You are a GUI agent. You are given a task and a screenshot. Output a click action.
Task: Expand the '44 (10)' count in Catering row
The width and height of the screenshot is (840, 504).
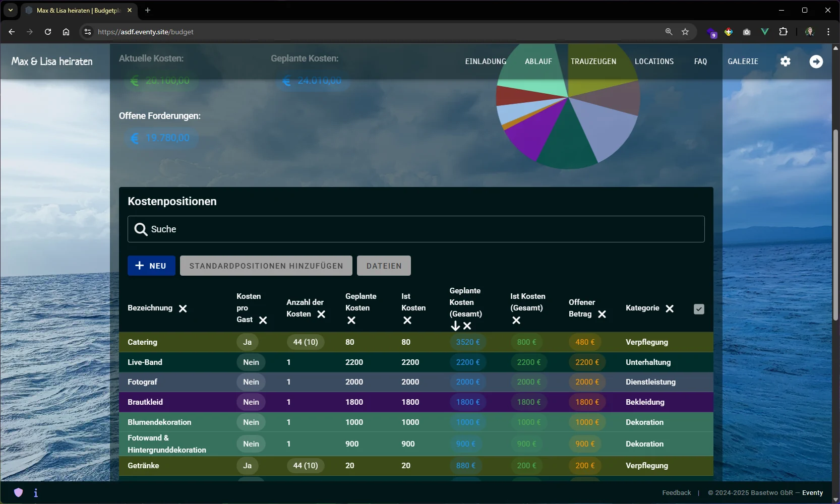pyautogui.click(x=306, y=342)
